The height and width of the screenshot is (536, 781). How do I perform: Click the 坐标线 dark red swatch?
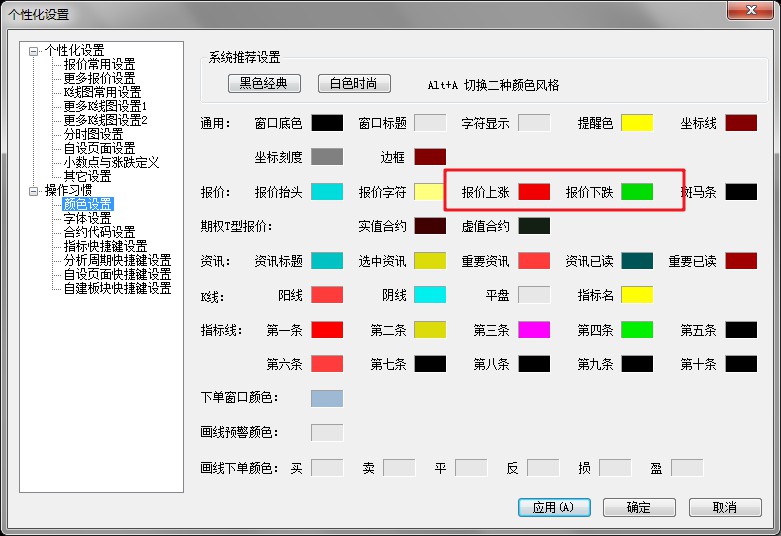pos(741,123)
